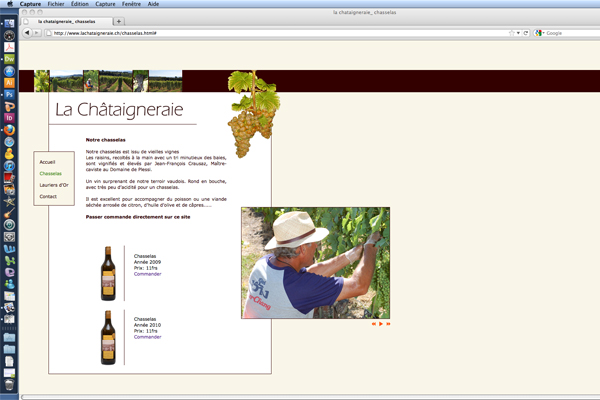Open the Aide menu
Screen dimensions: 600x400
pyautogui.click(x=153, y=4)
